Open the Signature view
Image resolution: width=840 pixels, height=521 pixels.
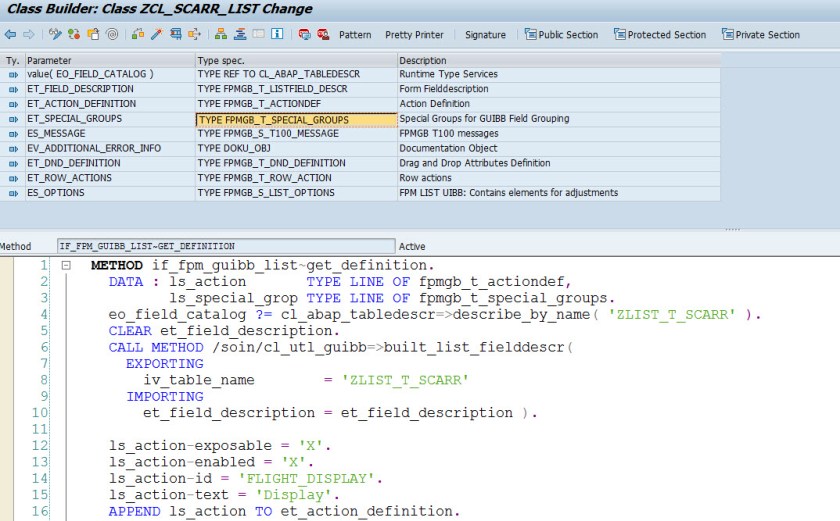pyautogui.click(x=485, y=35)
